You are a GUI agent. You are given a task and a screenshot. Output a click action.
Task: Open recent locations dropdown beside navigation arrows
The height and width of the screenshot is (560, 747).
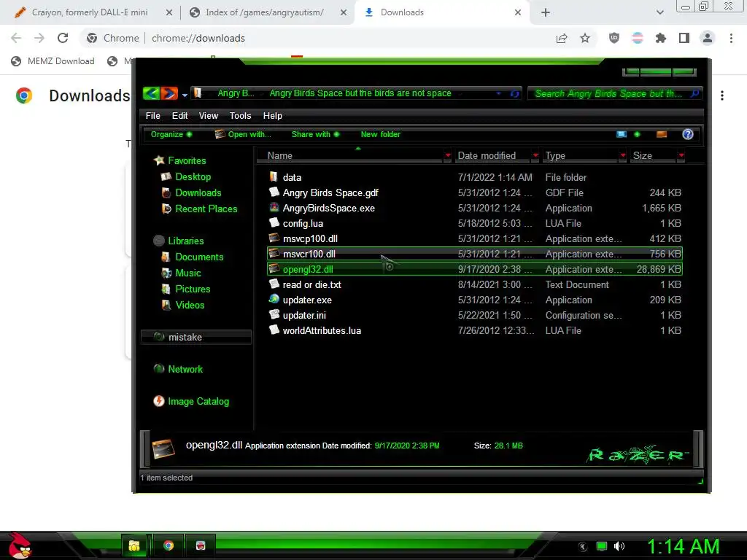(185, 95)
